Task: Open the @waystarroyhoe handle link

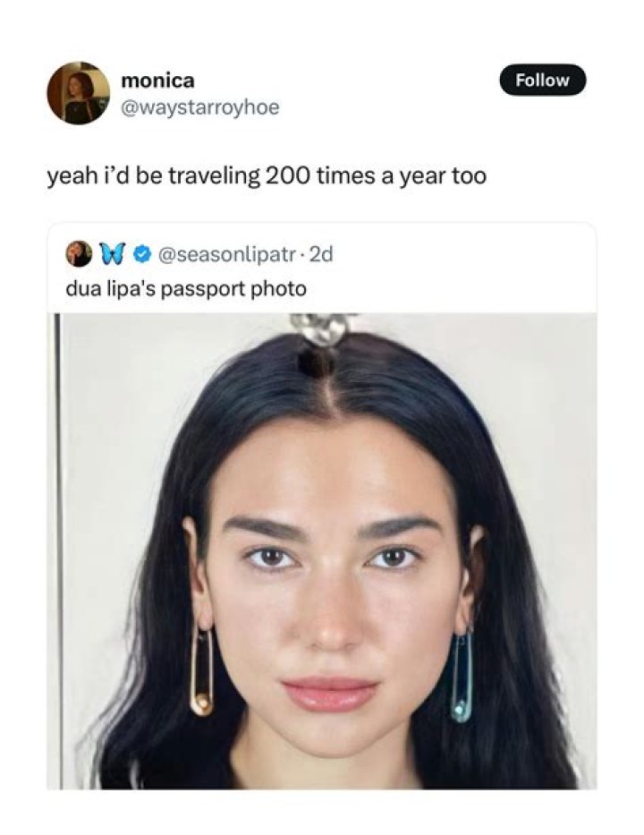Action: pyautogui.click(x=200, y=107)
